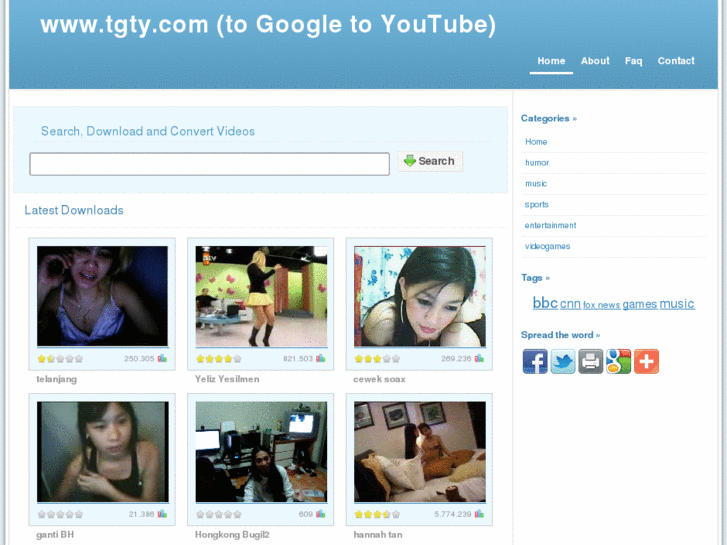The width and height of the screenshot is (727, 545).
Task: Click the Spread the word » heading
Action: point(560,335)
